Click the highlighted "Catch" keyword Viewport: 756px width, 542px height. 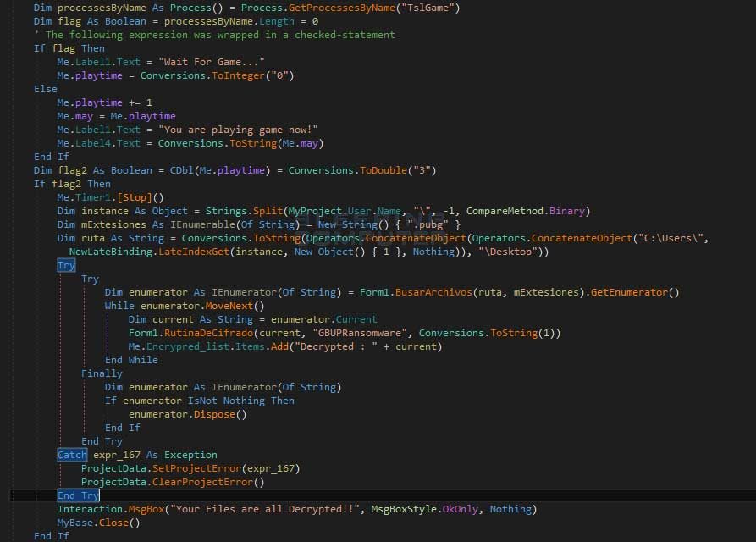pos(72,455)
